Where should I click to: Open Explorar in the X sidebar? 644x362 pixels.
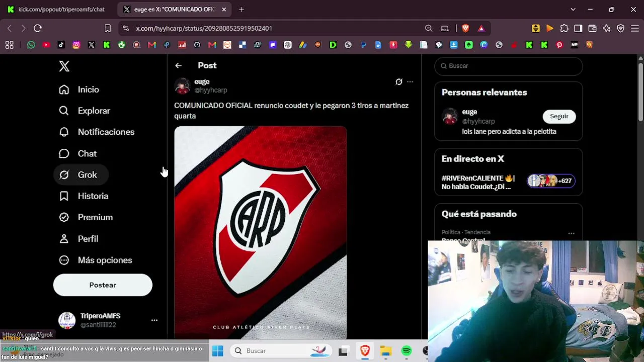tap(85, 111)
